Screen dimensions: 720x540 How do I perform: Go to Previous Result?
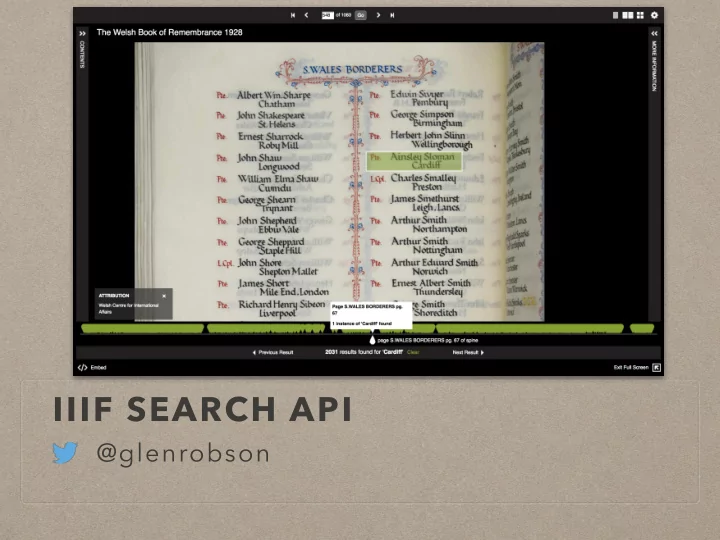coord(273,352)
